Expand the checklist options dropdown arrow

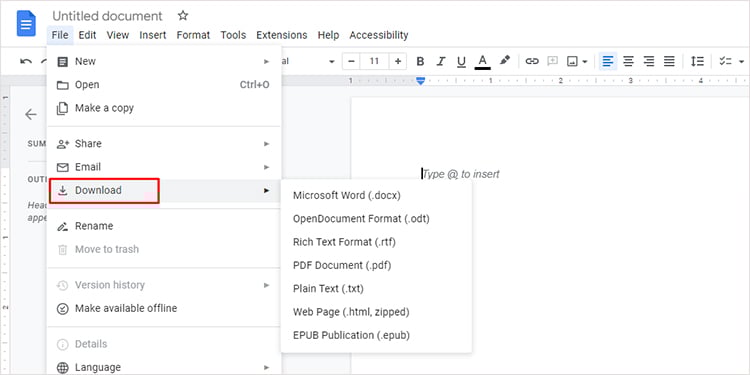pos(741,62)
